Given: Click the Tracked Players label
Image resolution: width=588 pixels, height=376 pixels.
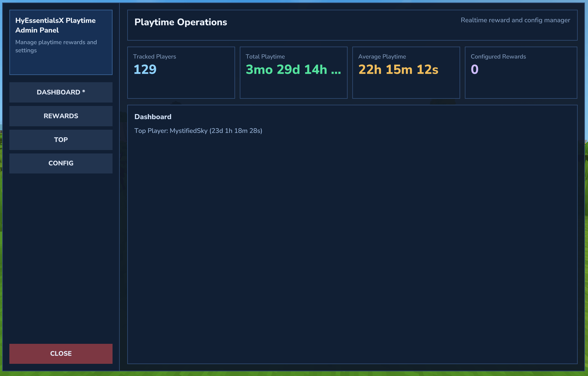Looking at the screenshot, I should (154, 57).
